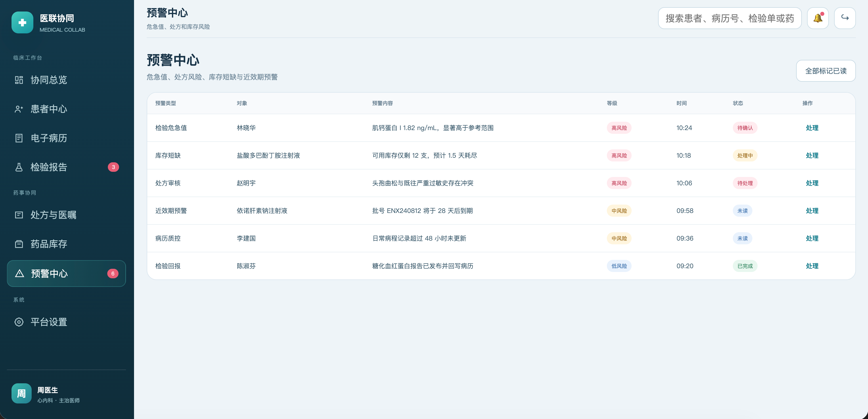The image size is (868, 419).
Task: Click the warning triangle icon for 预警中心
Action: (20, 273)
